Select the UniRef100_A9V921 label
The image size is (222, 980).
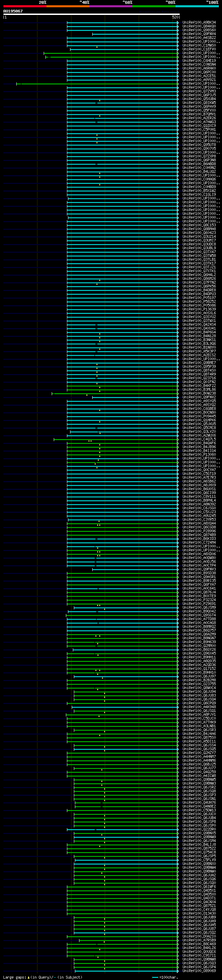[x=199, y=80]
